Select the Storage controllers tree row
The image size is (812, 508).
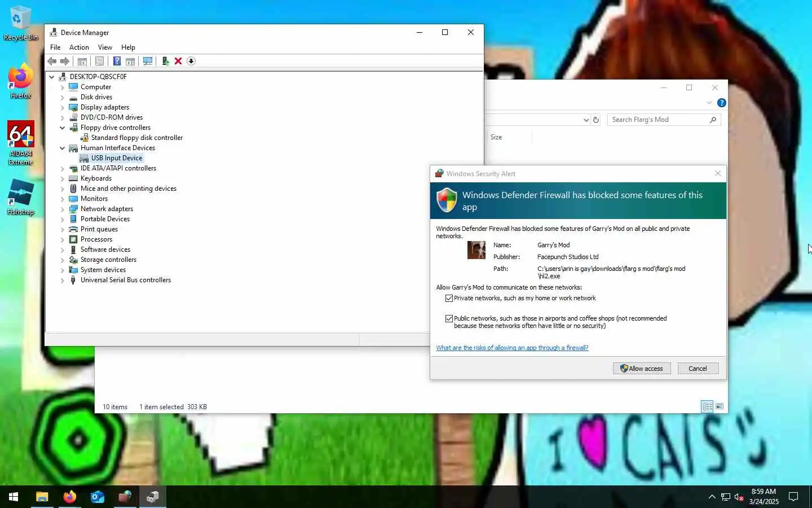pos(108,260)
